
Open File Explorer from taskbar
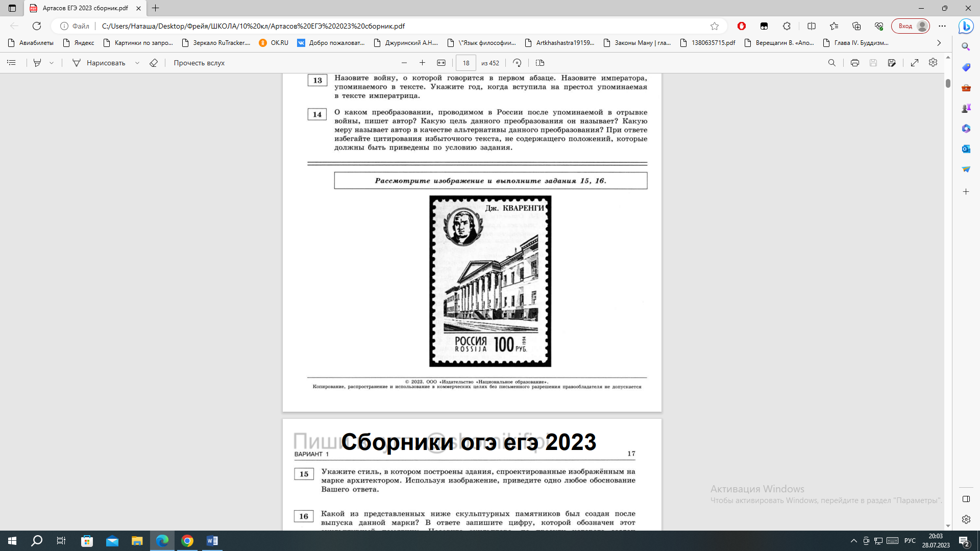click(137, 541)
